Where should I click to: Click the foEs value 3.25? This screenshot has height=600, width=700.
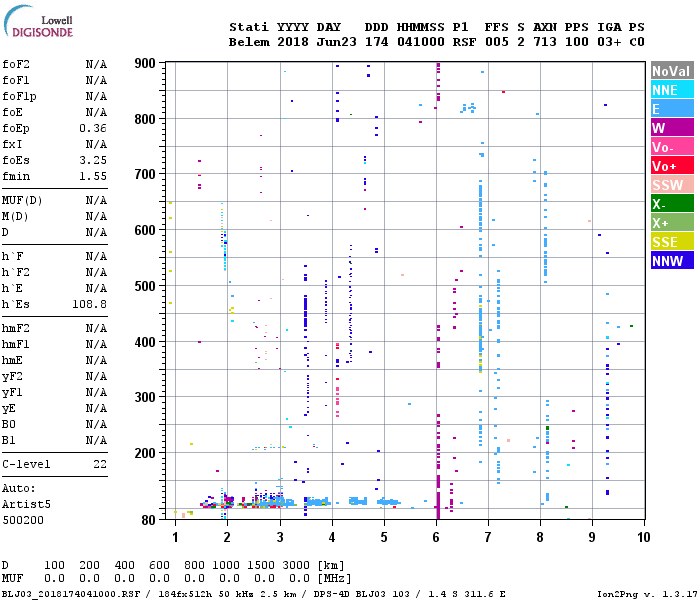93,160
